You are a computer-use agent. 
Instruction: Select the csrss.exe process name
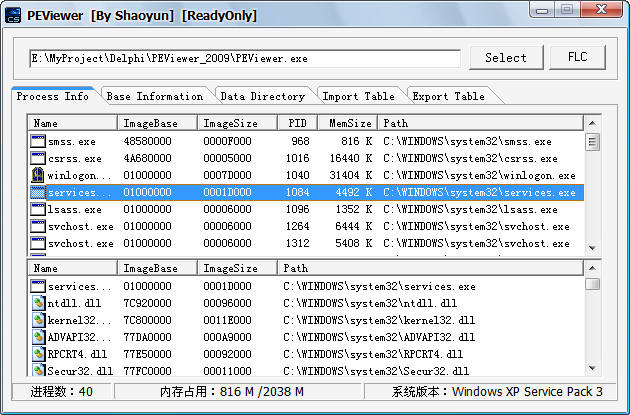[75, 158]
